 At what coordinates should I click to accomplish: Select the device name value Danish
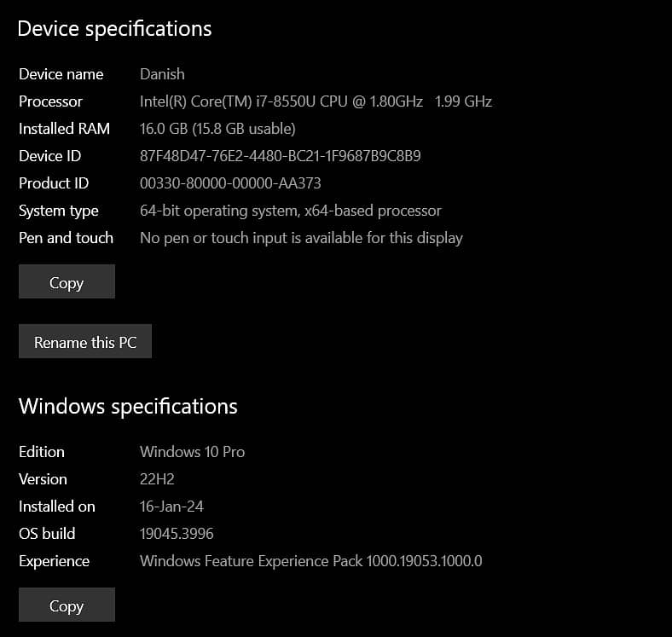pyautogui.click(x=162, y=74)
